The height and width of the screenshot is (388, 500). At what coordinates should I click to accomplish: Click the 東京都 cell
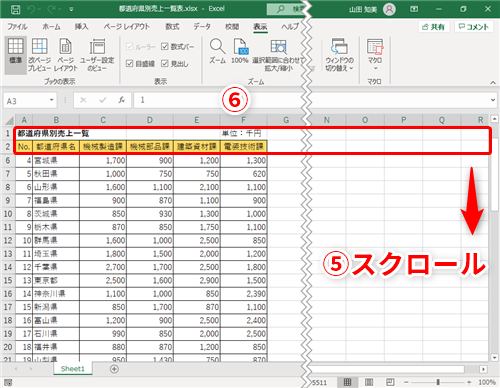56,280
